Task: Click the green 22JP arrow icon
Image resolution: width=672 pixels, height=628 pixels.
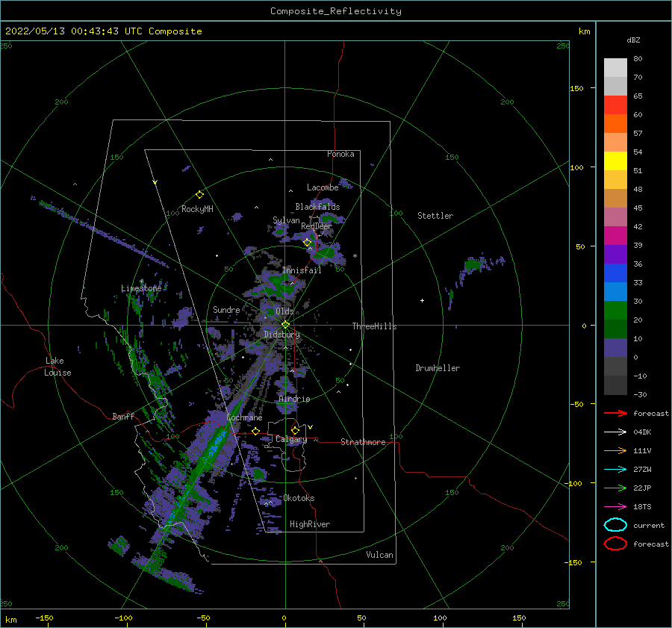Action: (615, 488)
